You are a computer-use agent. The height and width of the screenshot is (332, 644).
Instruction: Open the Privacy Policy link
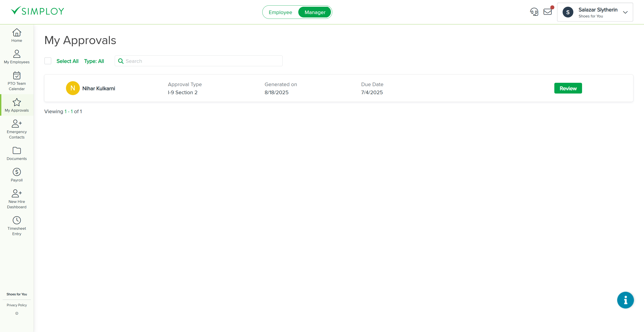click(x=17, y=305)
